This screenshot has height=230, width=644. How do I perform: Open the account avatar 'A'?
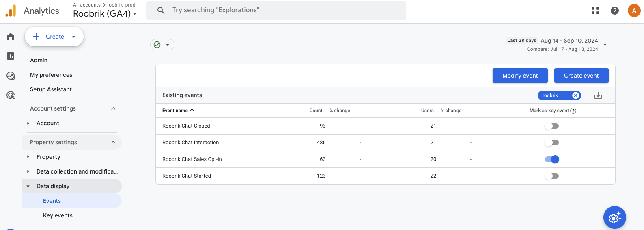click(x=634, y=11)
